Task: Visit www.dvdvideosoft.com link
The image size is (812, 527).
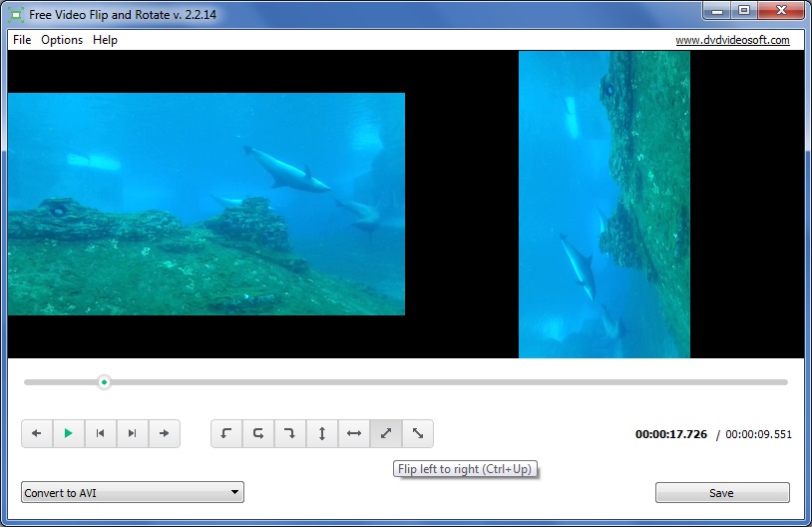Action: point(732,40)
